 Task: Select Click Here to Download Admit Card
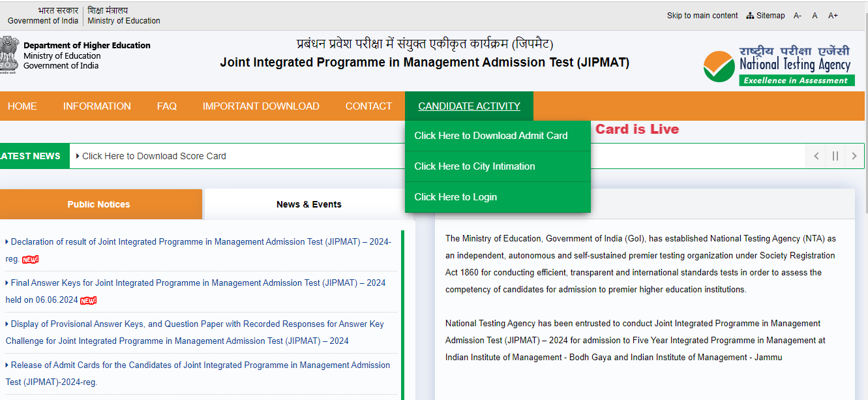point(498,136)
